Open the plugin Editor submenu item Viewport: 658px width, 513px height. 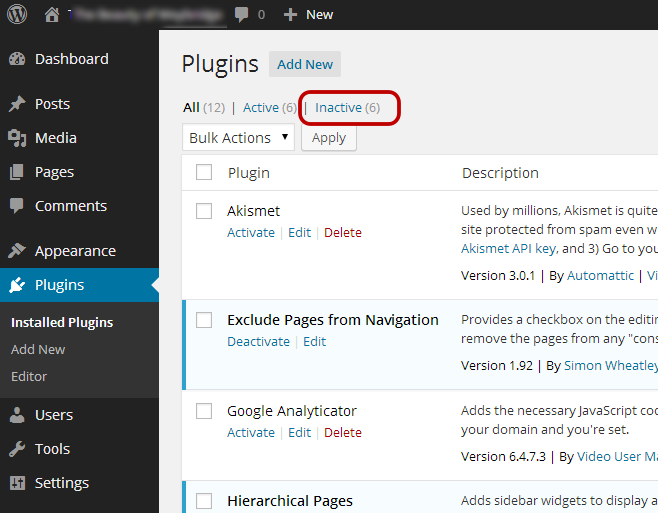click(29, 376)
